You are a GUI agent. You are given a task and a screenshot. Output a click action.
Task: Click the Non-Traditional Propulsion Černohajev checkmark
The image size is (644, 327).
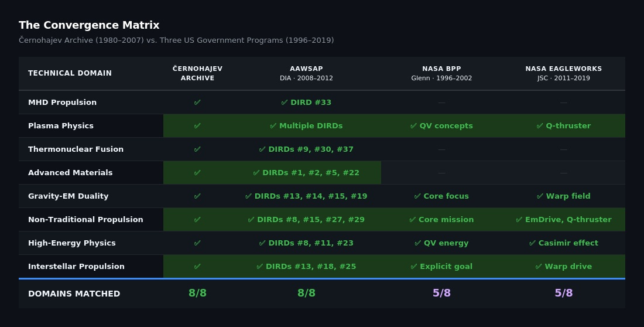tap(197, 220)
